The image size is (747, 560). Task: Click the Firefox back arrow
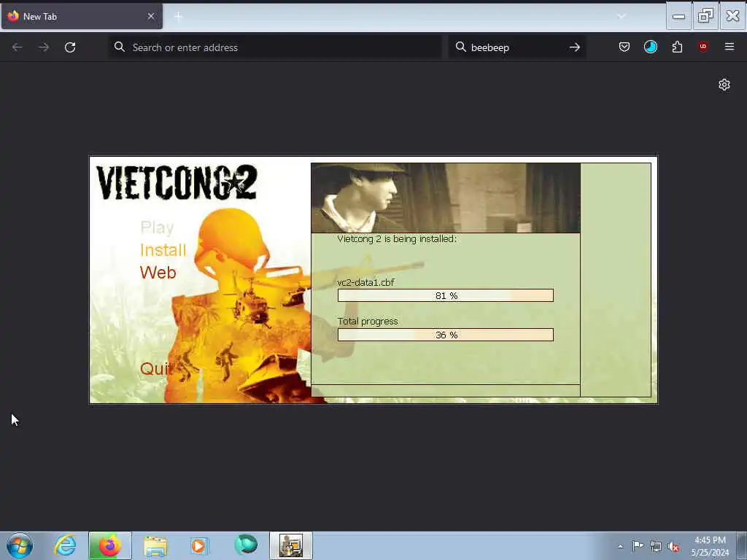[18, 47]
